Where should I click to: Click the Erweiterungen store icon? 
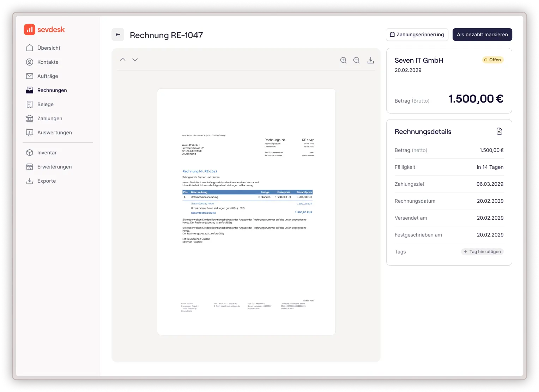30,167
